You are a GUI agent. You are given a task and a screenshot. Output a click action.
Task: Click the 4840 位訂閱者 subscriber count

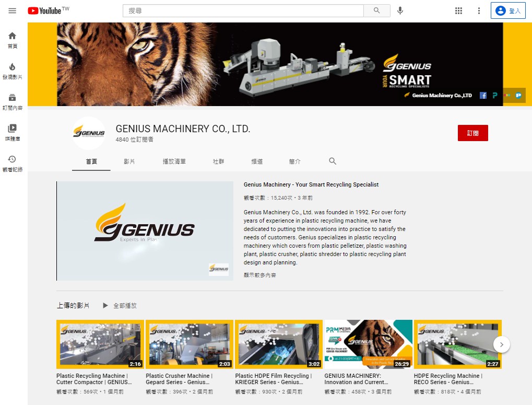click(134, 140)
